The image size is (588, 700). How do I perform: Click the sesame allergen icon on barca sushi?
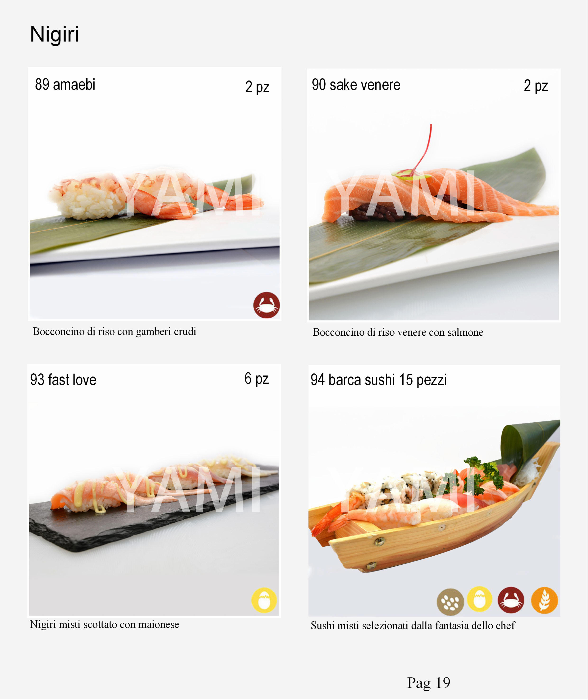click(x=450, y=602)
